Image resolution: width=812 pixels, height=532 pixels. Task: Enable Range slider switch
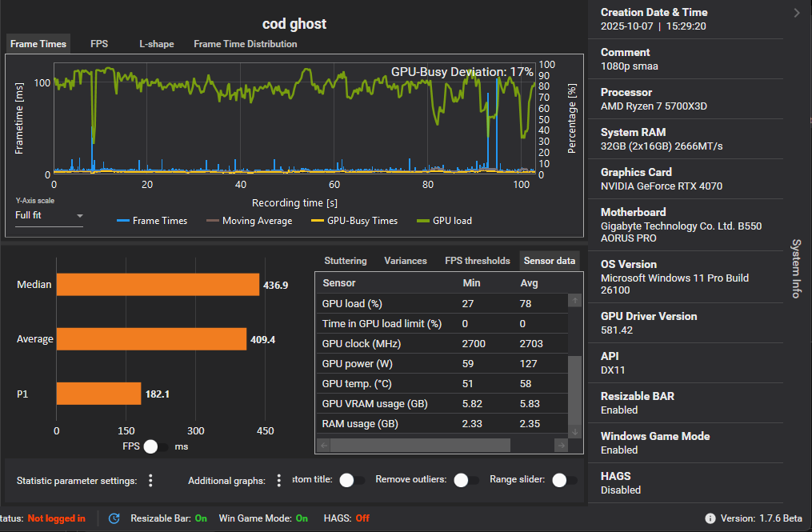click(565, 480)
